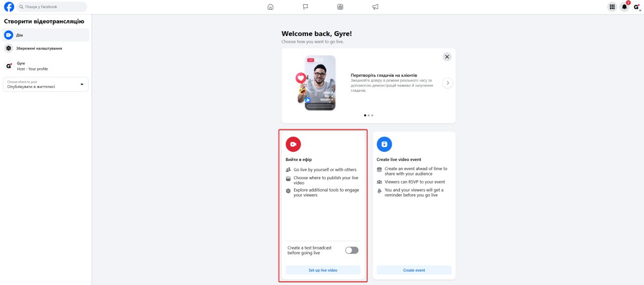Click the Пошук у Facebook search field

coord(51,7)
